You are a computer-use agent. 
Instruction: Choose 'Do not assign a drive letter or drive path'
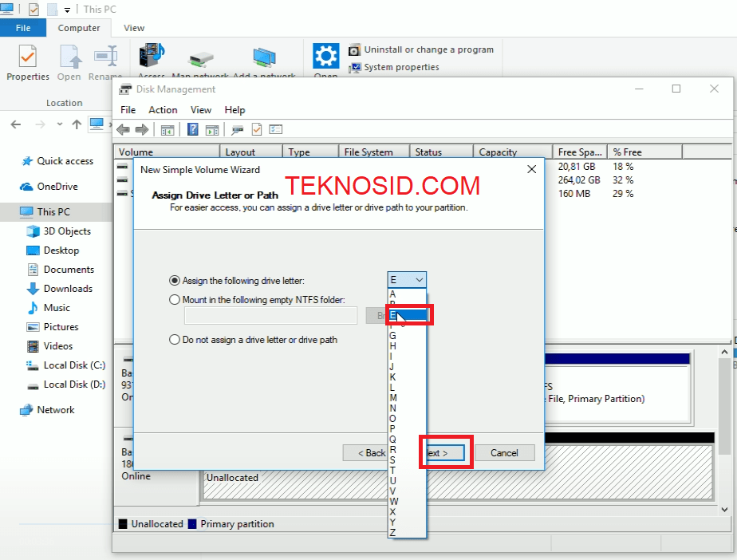175,340
